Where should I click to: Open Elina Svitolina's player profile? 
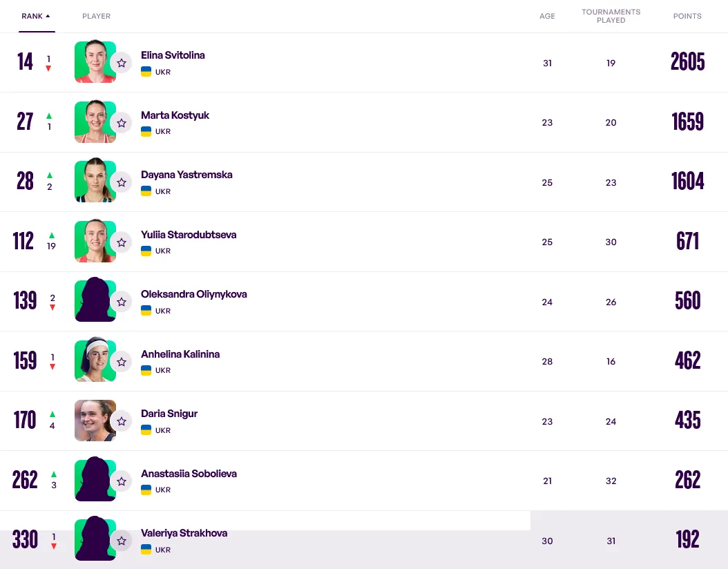pyautogui.click(x=173, y=55)
